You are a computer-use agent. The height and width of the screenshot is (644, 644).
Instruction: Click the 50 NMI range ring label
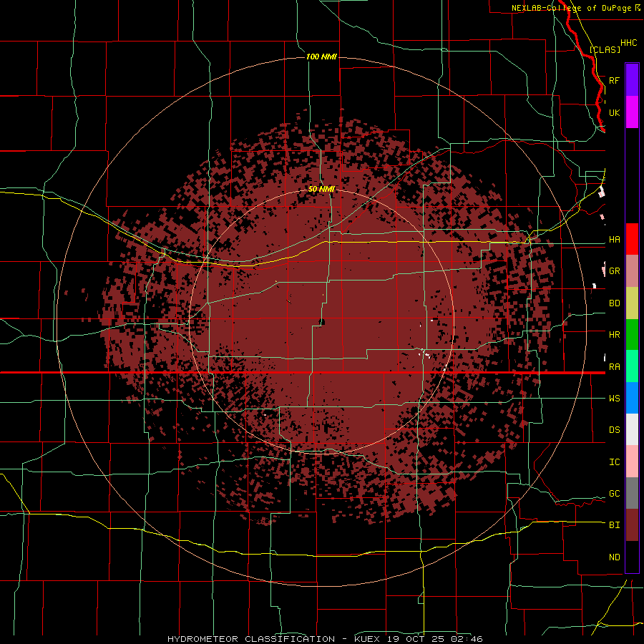(x=321, y=190)
